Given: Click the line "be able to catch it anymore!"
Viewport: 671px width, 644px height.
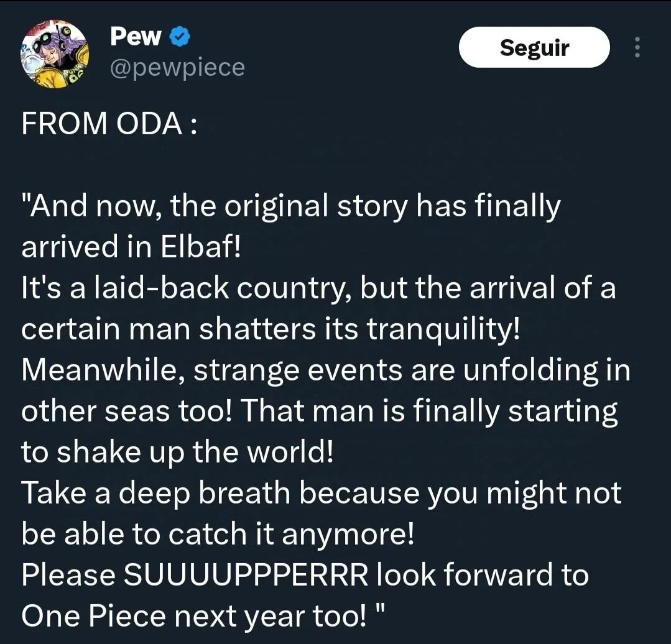Looking at the screenshot, I should [218, 534].
